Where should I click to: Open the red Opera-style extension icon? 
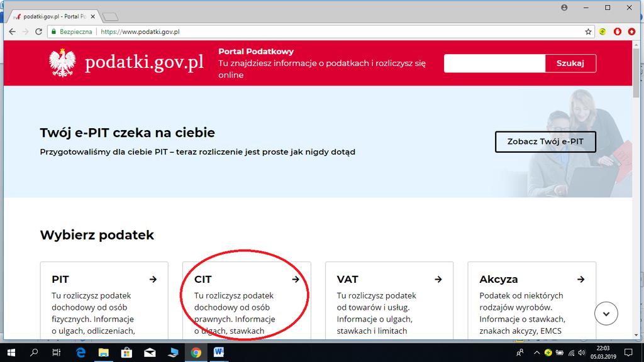[618, 31]
